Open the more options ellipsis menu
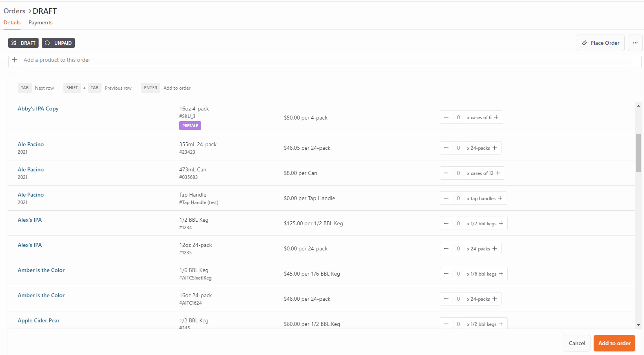 (x=635, y=43)
